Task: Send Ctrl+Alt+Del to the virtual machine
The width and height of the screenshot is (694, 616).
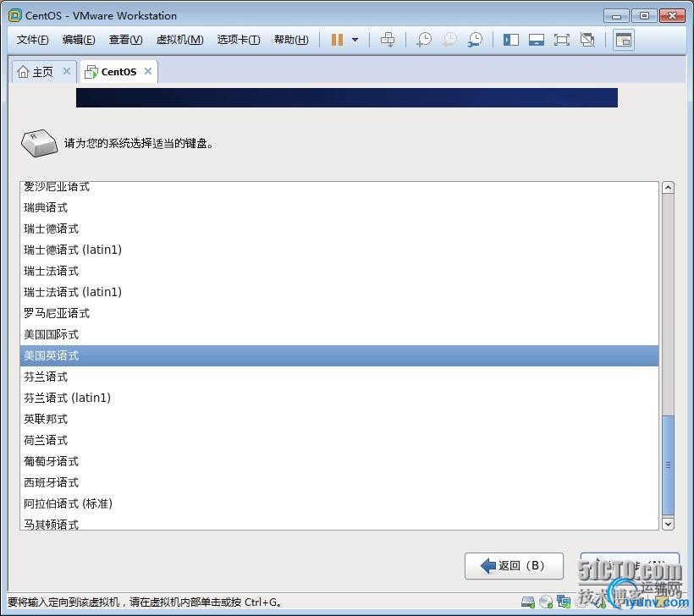Action: coord(388,40)
